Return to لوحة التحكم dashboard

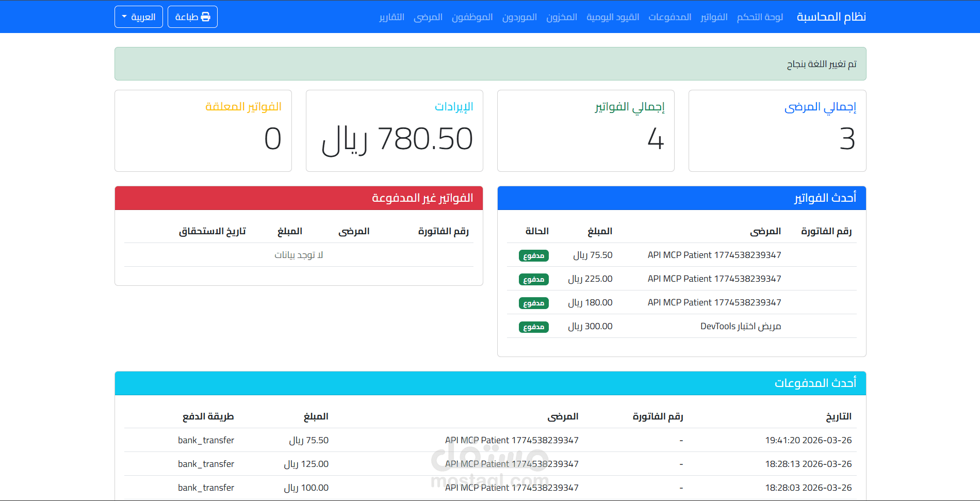(x=760, y=17)
